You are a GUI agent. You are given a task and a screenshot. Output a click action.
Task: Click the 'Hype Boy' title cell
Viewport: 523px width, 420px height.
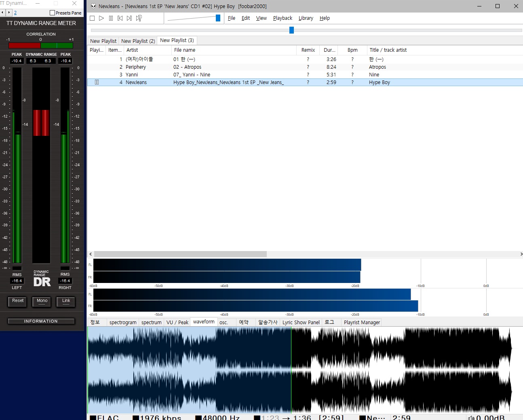(x=380, y=82)
